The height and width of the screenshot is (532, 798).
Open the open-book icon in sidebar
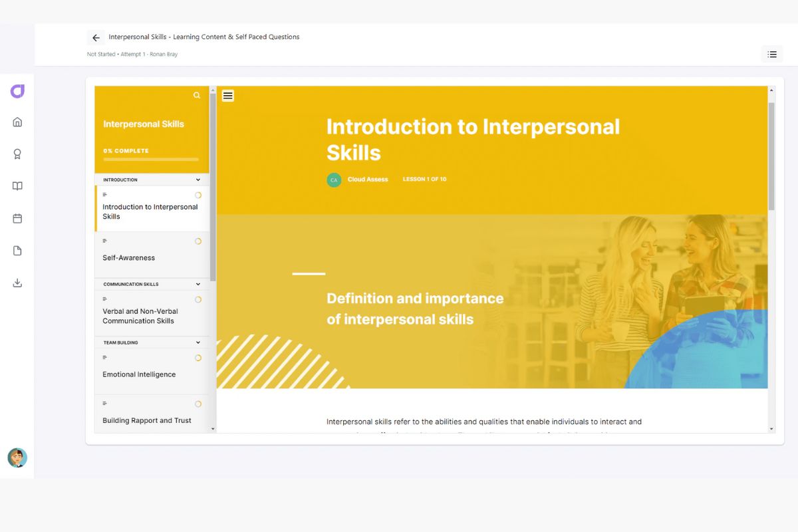pos(17,186)
